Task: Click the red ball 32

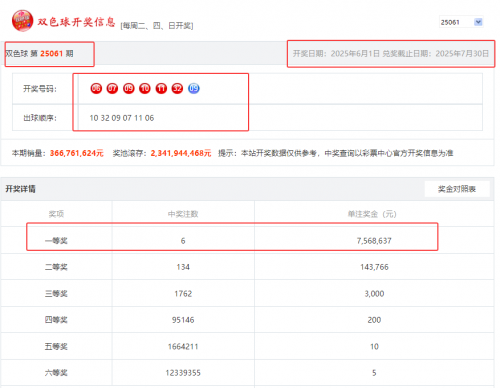Action: pos(177,88)
